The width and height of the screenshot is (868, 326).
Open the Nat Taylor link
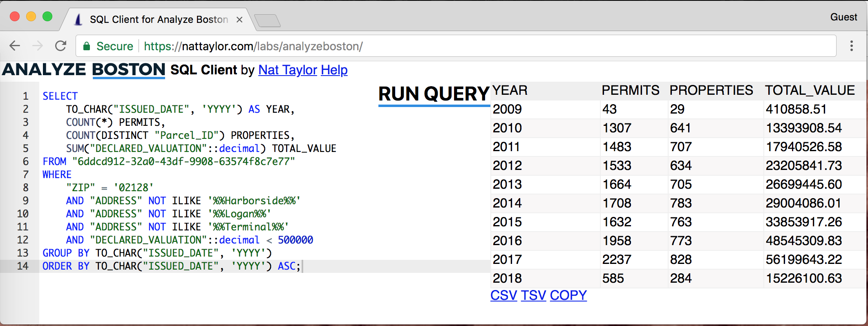[x=288, y=70]
